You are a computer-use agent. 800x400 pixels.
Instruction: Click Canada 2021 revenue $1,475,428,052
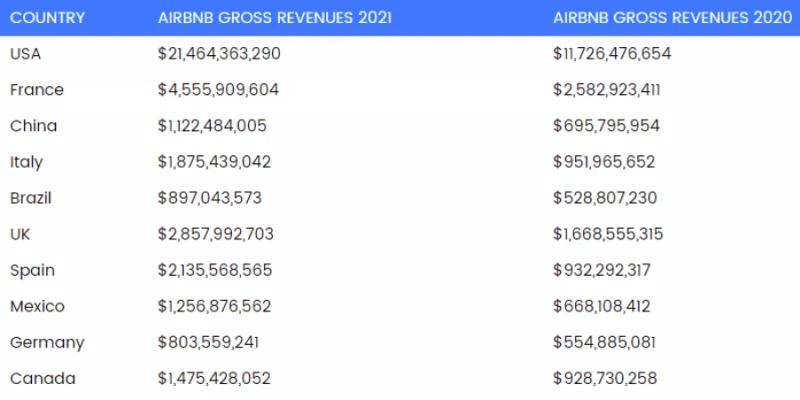click(214, 378)
